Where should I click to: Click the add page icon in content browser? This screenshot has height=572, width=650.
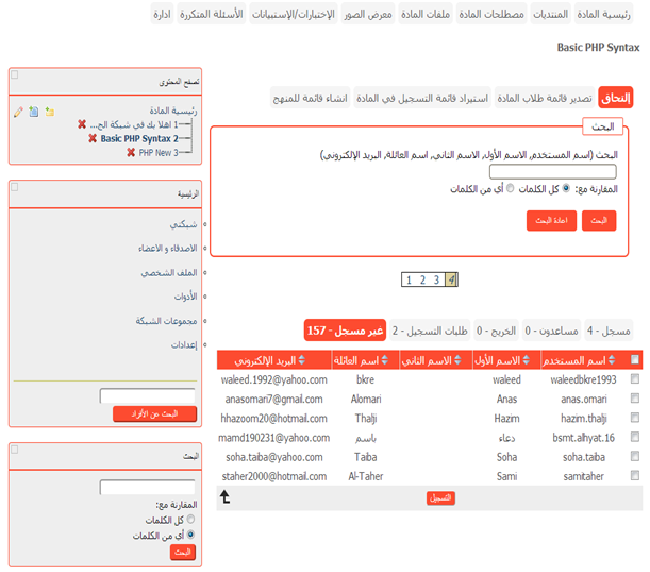tap(34, 111)
